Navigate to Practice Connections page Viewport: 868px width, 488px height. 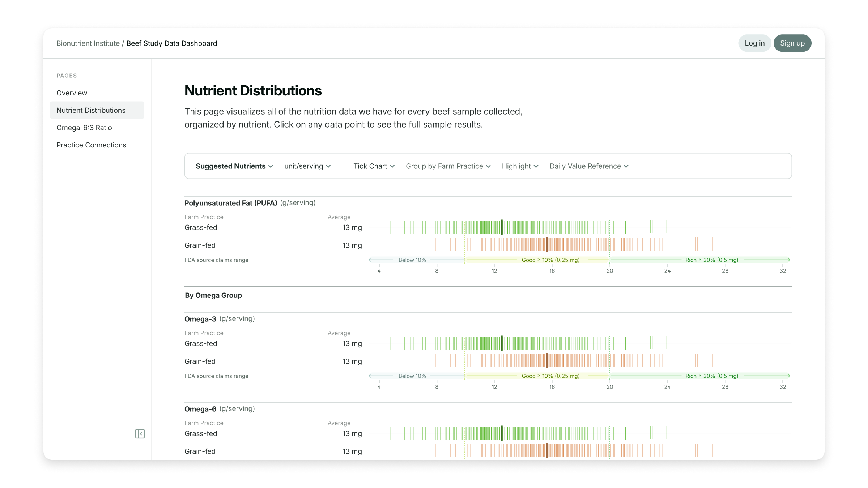(x=91, y=145)
